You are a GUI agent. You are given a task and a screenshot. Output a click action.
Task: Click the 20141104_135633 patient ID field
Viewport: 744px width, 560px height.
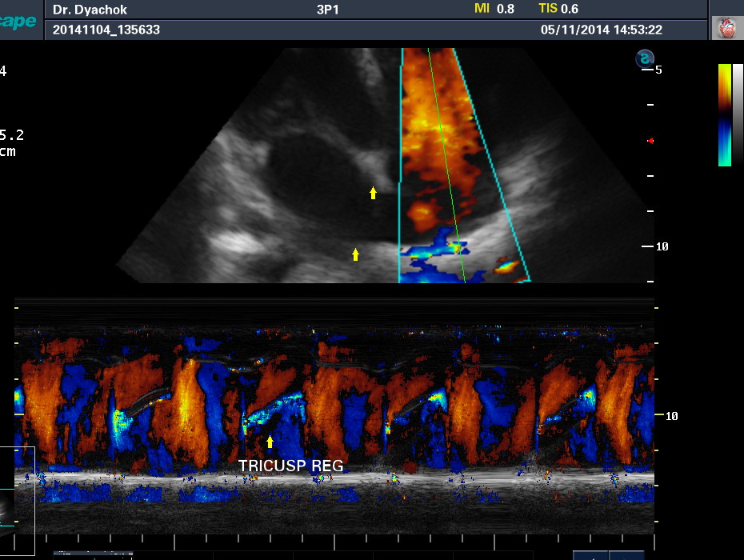106,30
